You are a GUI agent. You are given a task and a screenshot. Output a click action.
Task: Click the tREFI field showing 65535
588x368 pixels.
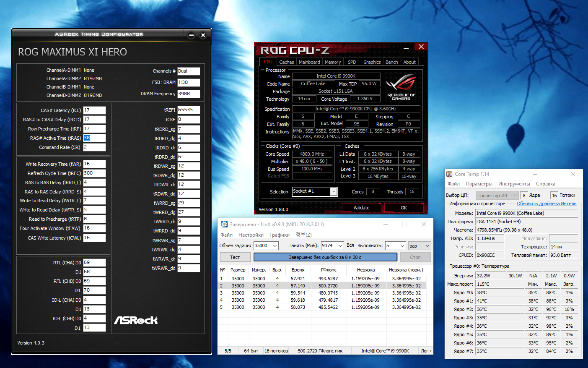pyautogui.click(x=189, y=110)
